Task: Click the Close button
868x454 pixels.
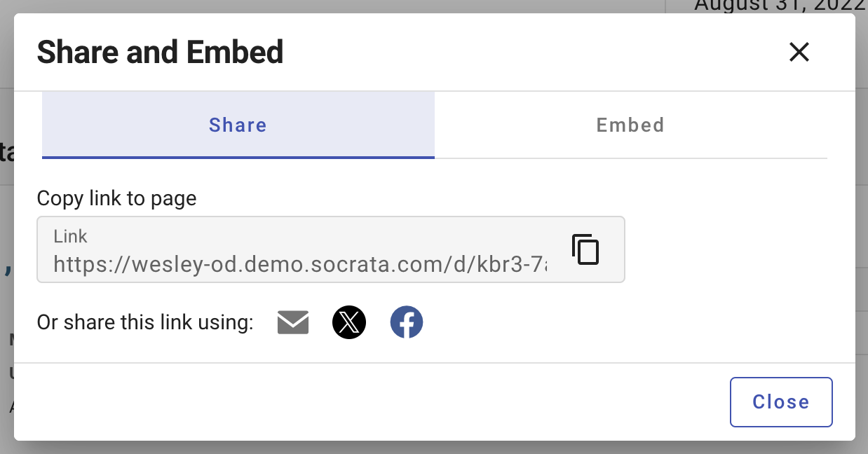Action: [x=781, y=402]
